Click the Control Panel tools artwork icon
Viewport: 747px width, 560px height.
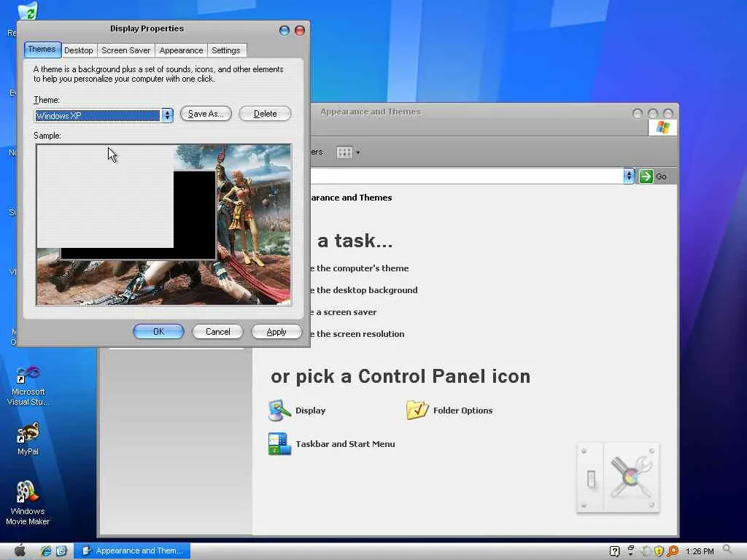[618, 478]
